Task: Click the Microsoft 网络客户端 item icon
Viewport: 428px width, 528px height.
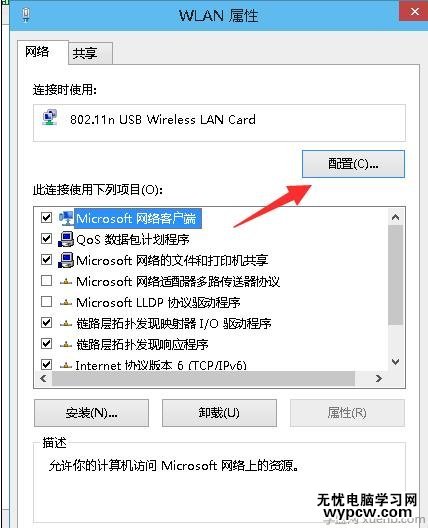Action: click(x=66, y=219)
